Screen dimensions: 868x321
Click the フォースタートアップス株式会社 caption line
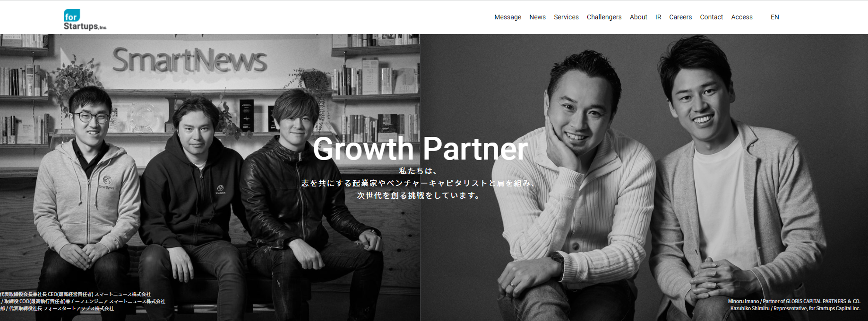tap(57, 308)
